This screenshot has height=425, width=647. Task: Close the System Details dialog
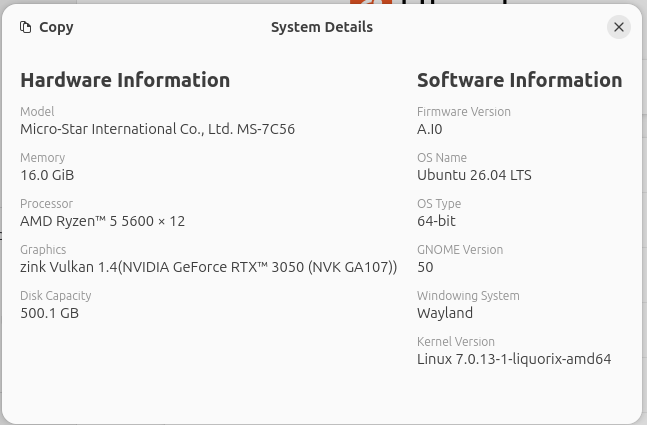pos(619,27)
